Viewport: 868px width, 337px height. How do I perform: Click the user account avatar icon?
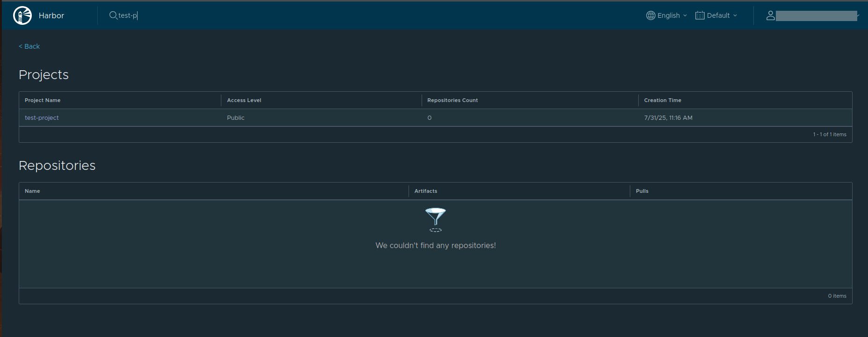(770, 15)
